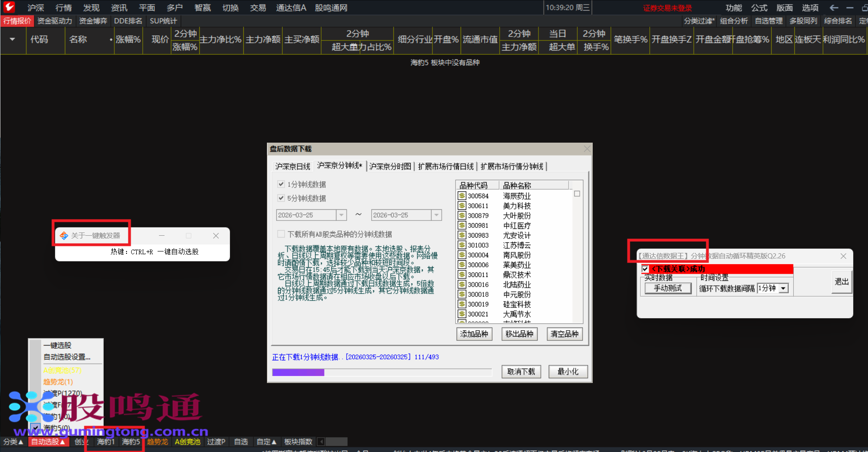Image resolution: width=868 pixels, height=452 pixels.
Task: Open 自动选股设置... menu entry
Action: click(x=67, y=357)
